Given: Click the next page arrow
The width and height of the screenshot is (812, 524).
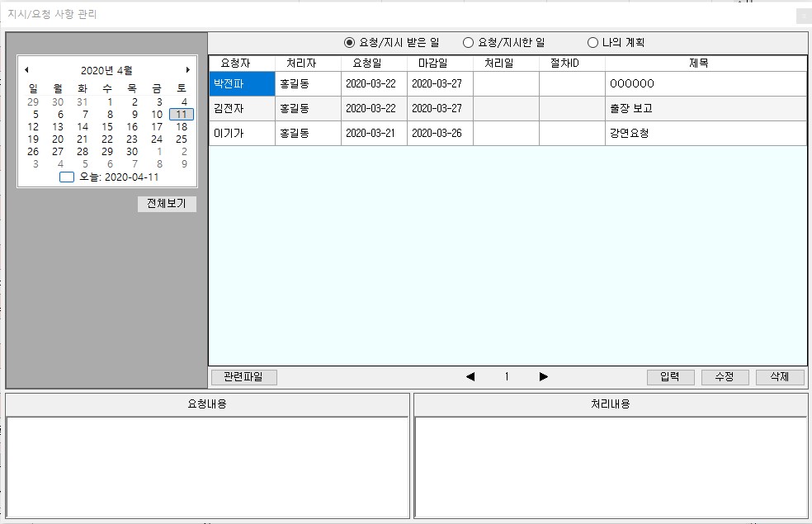Looking at the screenshot, I should point(543,377).
